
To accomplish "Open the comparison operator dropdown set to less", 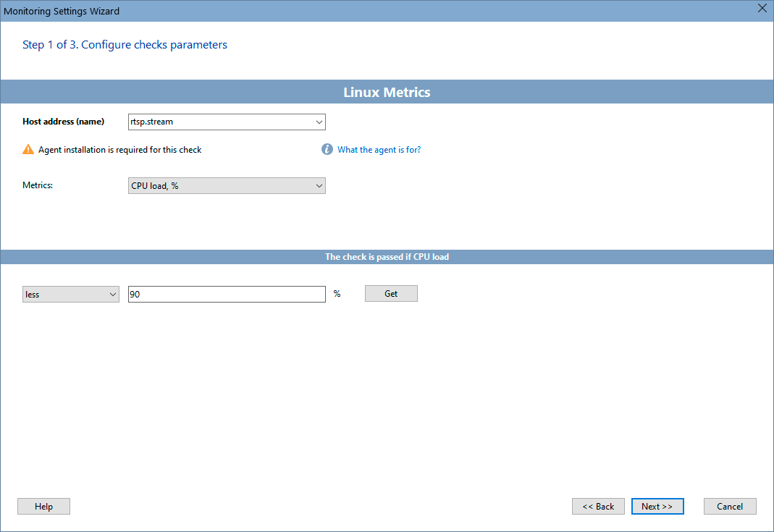I will (x=112, y=294).
